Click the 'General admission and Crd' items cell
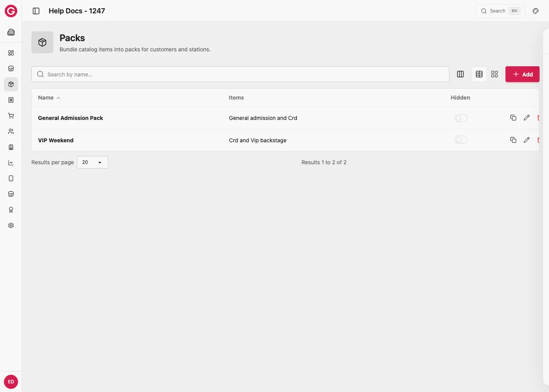Viewport: 549px width, 392px height. pyautogui.click(x=263, y=118)
